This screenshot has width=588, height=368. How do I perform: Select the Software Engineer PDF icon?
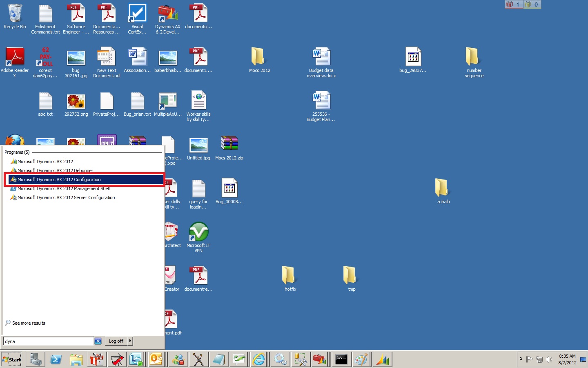pyautogui.click(x=76, y=19)
